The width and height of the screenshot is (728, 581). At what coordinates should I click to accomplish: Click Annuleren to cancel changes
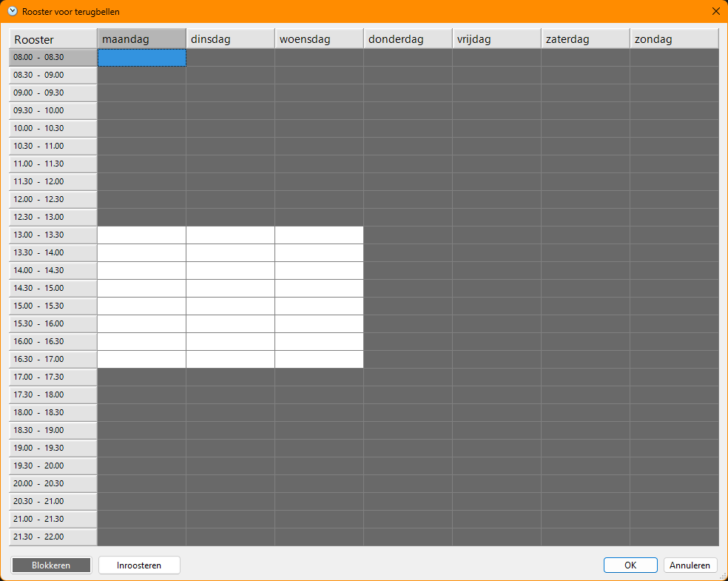click(690, 565)
